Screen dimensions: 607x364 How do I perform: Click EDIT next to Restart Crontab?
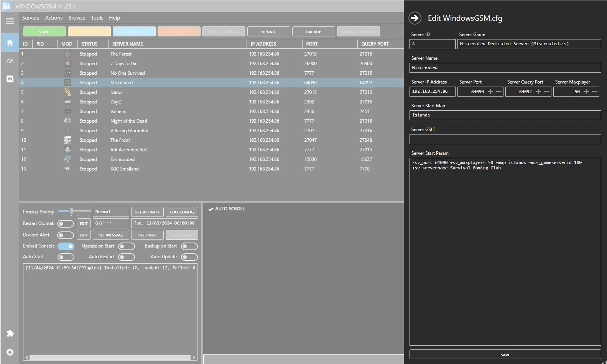point(84,223)
